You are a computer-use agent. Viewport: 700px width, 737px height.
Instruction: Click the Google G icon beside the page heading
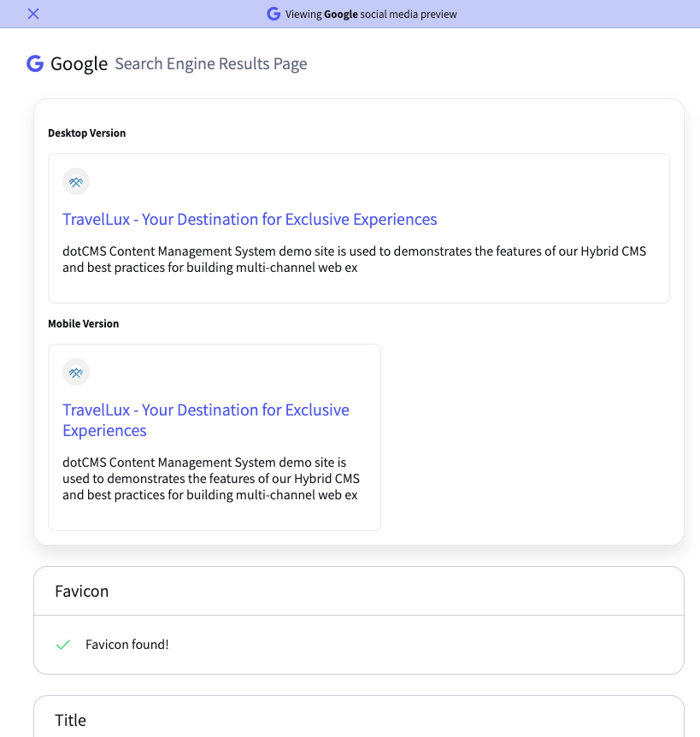pyautogui.click(x=35, y=63)
